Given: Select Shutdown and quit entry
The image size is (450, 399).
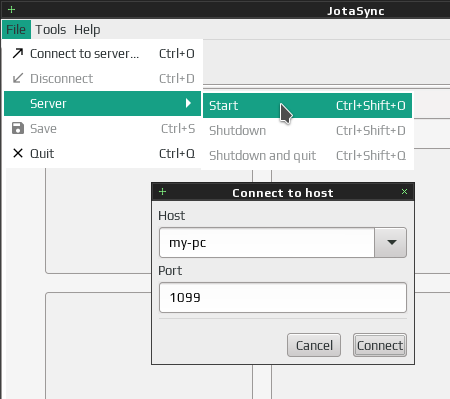Looking at the screenshot, I should [307, 156].
